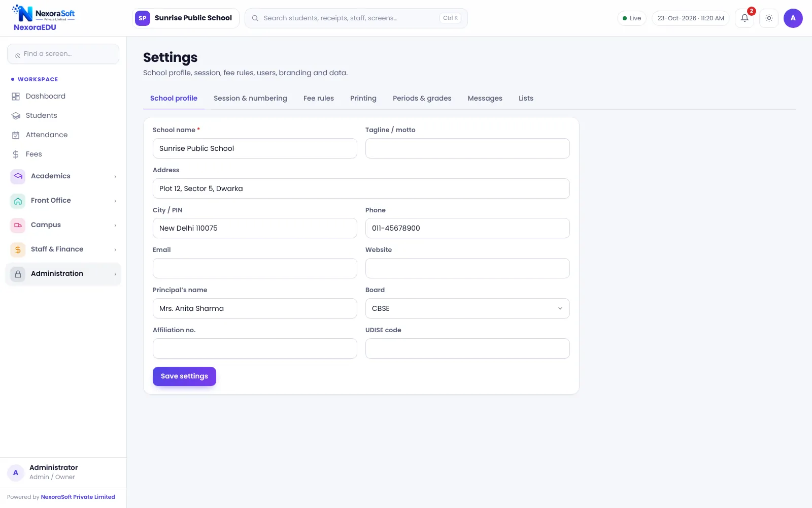
Task: Switch to Session & numbering tab
Action: click(x=250, y=99)
